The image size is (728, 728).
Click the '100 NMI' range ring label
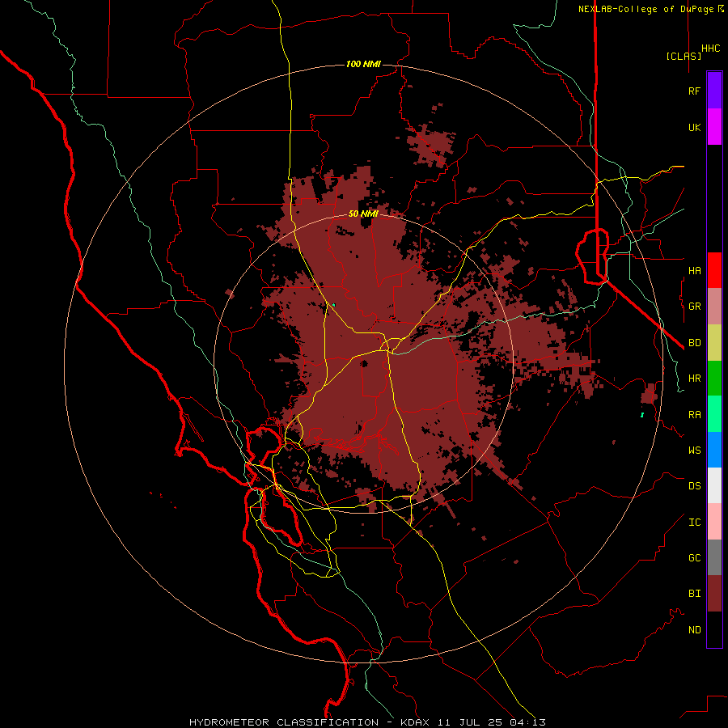coord(363,64)
